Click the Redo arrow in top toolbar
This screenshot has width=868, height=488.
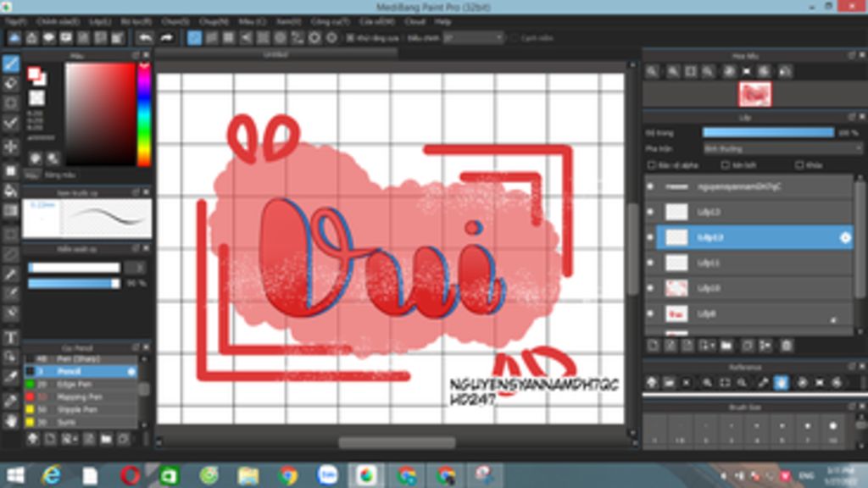click(167, 37)
